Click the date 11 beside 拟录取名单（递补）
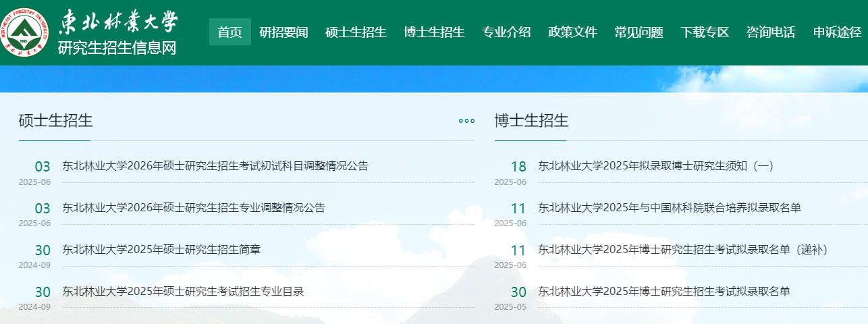 pyautogui.click(x=518, y=251)
